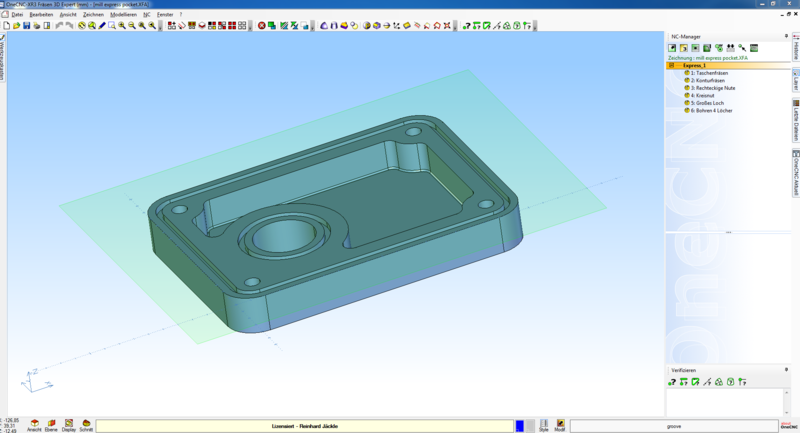Click the Schnitt icon in bottom bar
This screenshot has width=800, height=433.
pyautogui.click(x=87, y=424)
